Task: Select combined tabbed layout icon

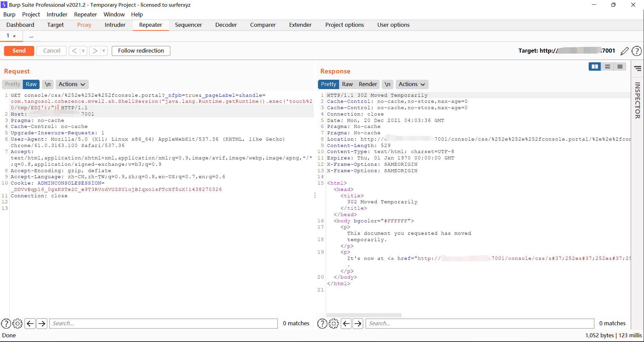Action: tap(620, 67)
